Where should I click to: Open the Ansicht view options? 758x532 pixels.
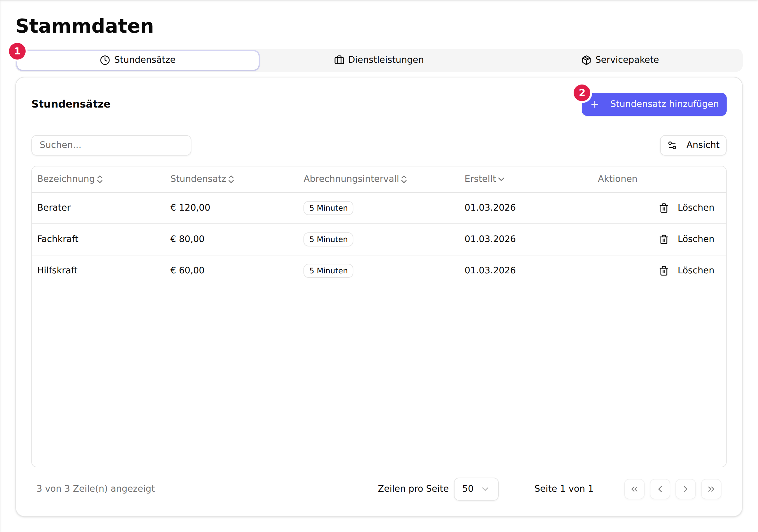click(x=693, y=145)
